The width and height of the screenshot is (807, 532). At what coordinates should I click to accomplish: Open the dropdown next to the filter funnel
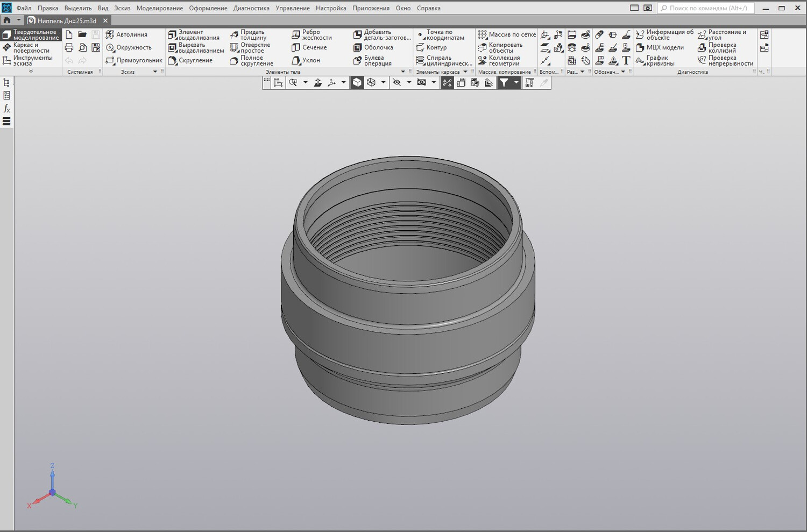point(516,82)
